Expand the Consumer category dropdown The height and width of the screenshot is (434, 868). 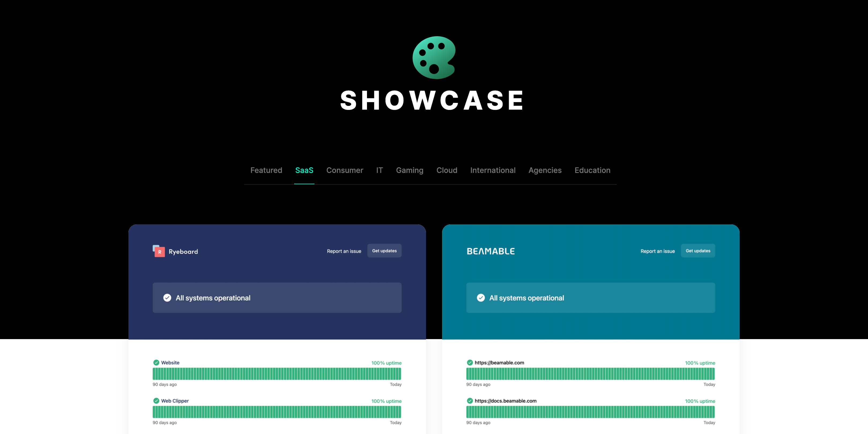[344, 170]
